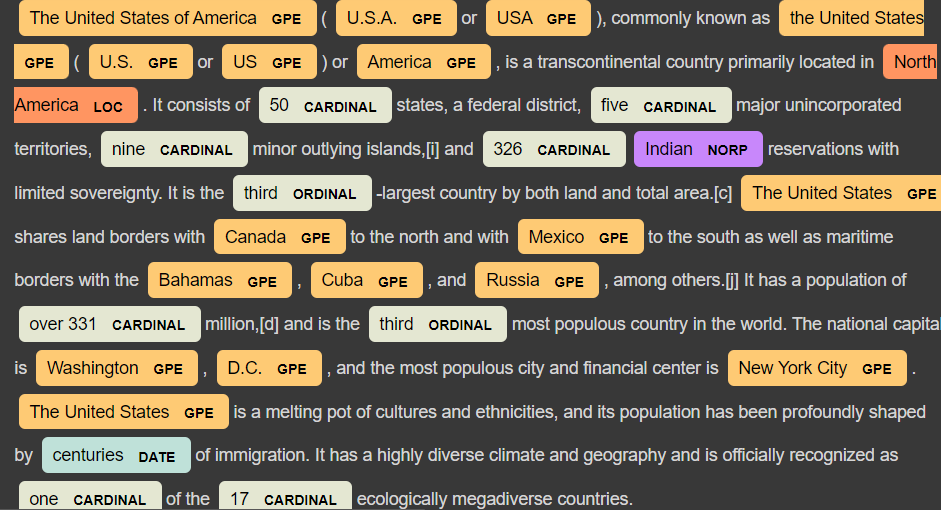Select the 'U.S.A.' GPE entity highlight
The height and width of the screenshot is (510, 941).
(396, 18)
